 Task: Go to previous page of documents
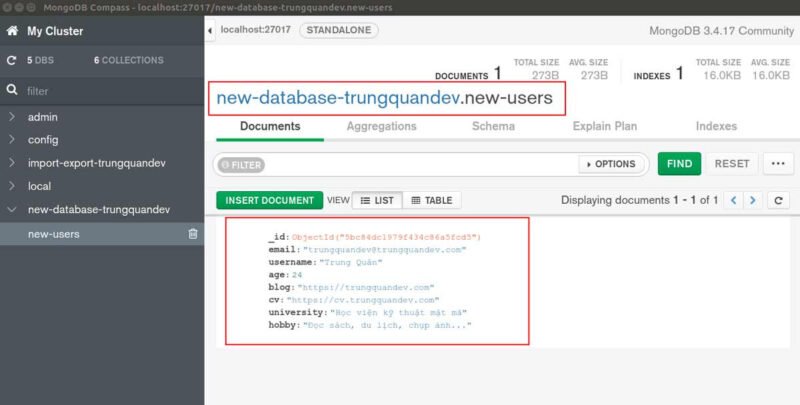coord(734,200)
